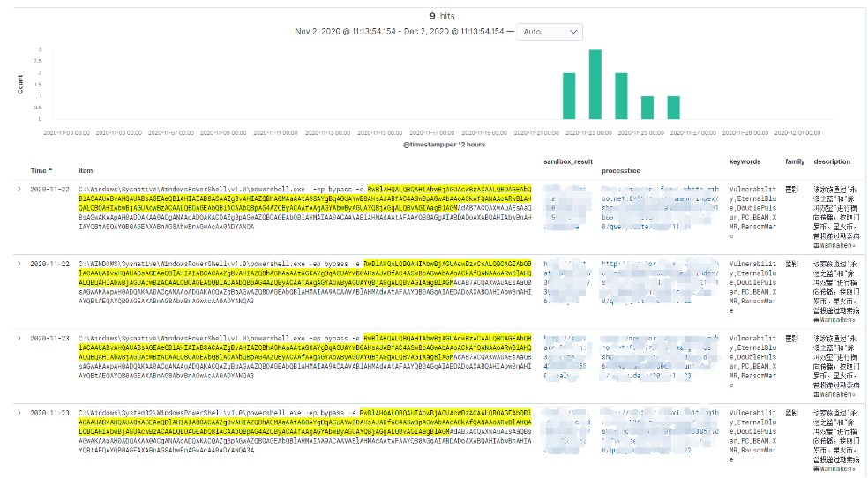Click the 9 hits count label
868x478 pixels.
click(x=442, y=16)
